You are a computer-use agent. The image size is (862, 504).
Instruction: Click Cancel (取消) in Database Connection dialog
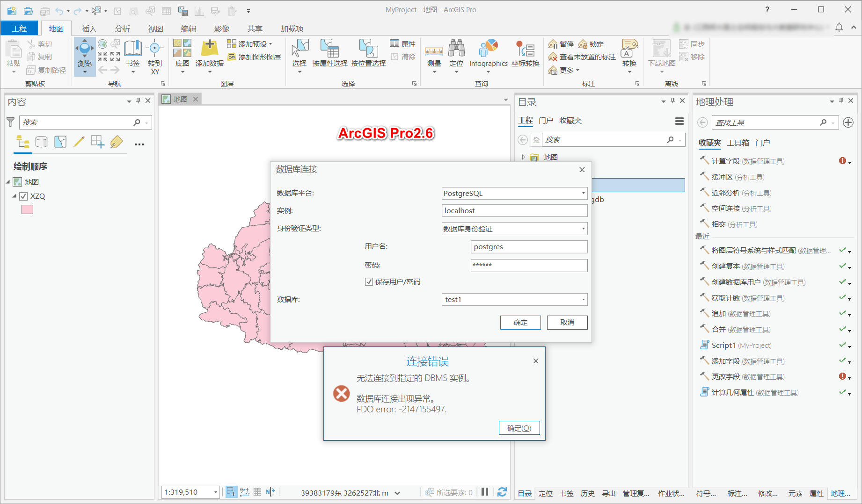[567, 323]
